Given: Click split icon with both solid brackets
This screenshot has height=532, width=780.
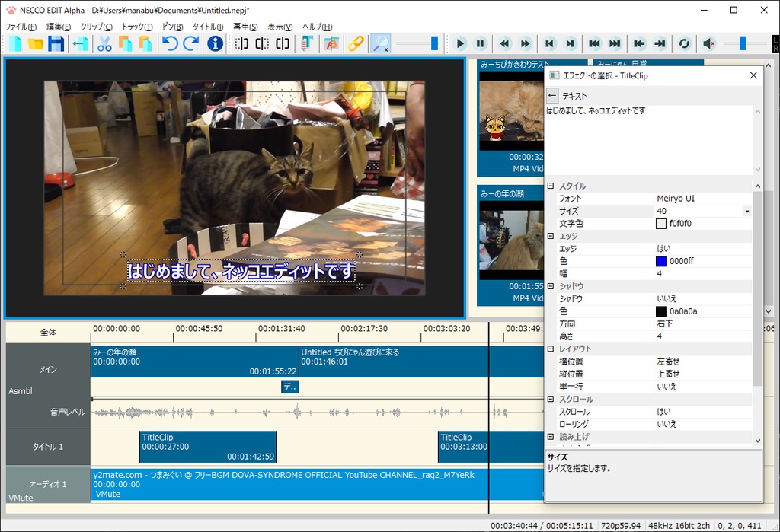Looking at the screenshot, I should pos(283,43).
